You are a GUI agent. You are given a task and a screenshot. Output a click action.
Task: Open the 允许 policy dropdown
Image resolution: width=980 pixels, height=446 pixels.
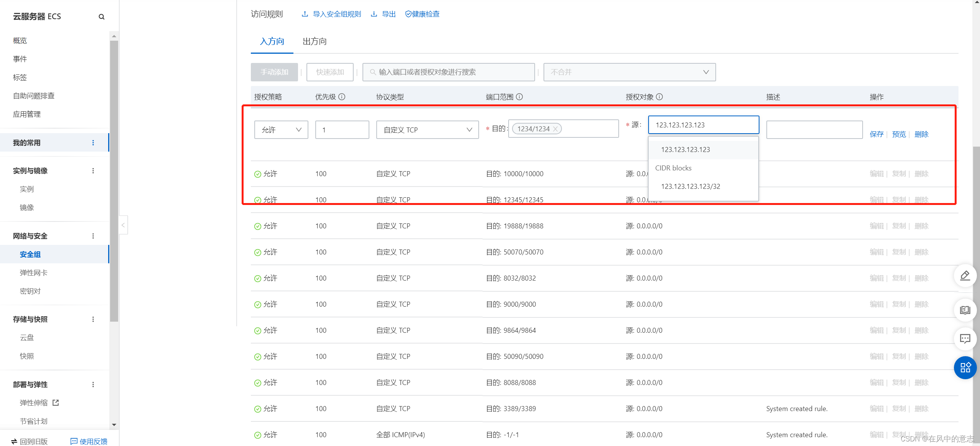coord(281,130)
